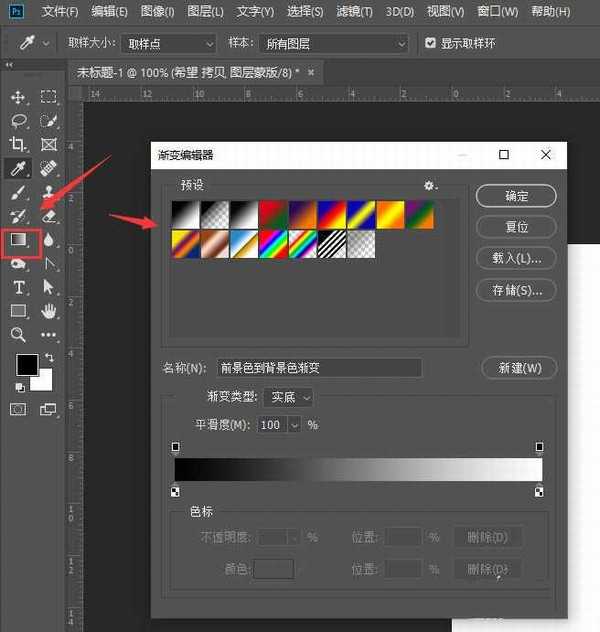Open presets gear menu in gradient editor

point(430,186)
